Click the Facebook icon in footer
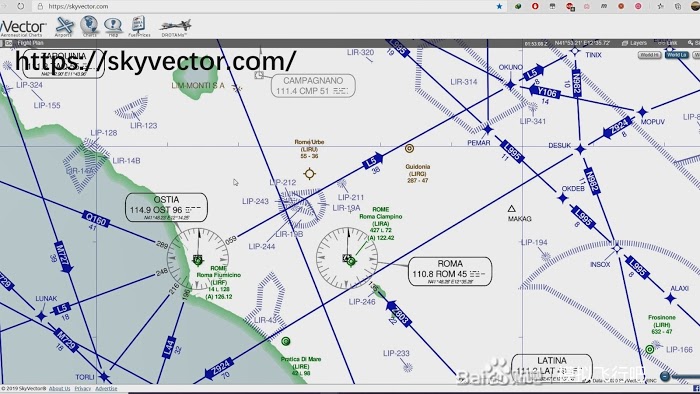This screenshot has height=394, width=700. [696, 389]
